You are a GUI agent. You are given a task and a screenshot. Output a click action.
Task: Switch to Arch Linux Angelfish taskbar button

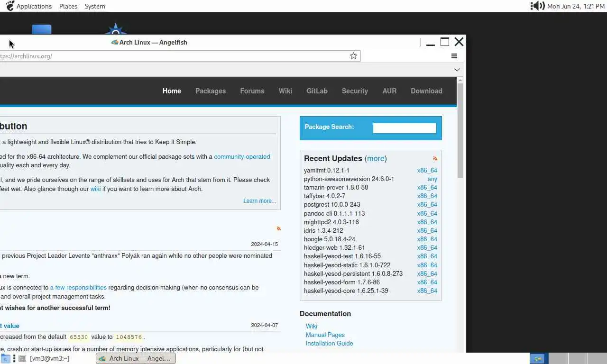pyautogui.click(x=136, y=359)
